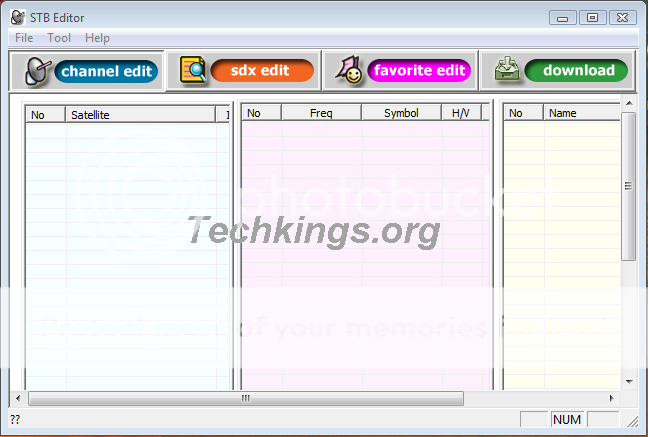
Task: Click the magnifier document sdx edit icon
Action: point(193,69)
